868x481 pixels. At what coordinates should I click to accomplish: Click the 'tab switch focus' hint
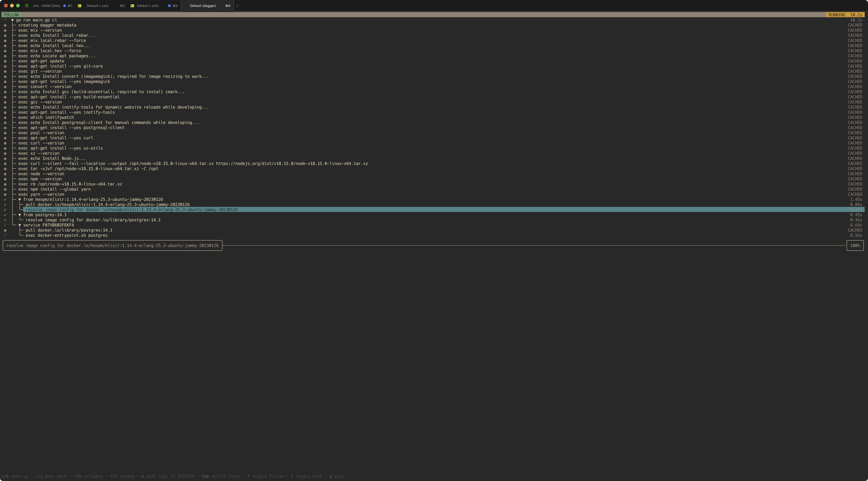[221, 476]
